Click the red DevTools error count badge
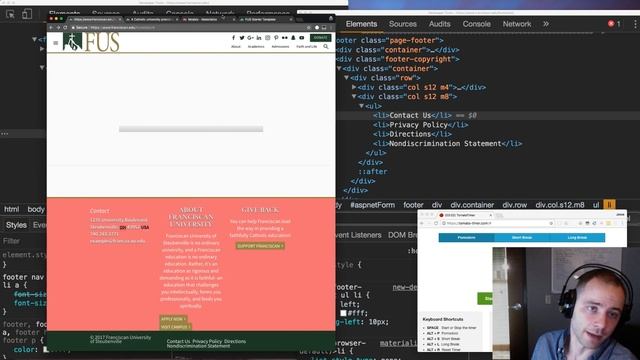Viewport: 640px width, 360px height. (x=614, y=24)
